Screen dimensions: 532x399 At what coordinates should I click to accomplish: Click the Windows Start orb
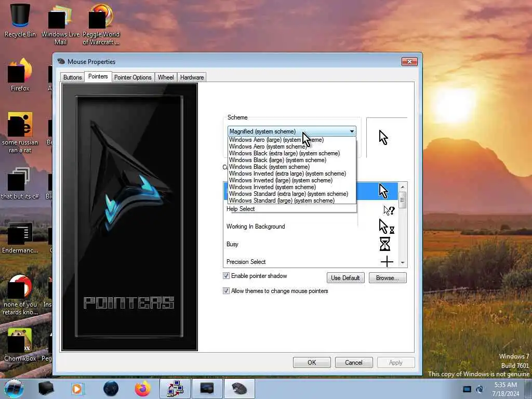coord(14,389)
